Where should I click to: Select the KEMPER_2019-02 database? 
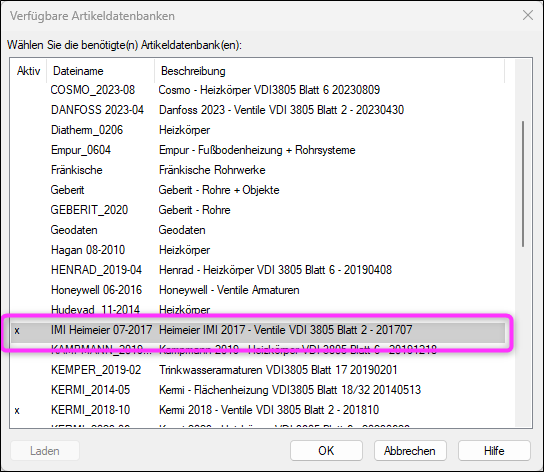coord(257,370)
